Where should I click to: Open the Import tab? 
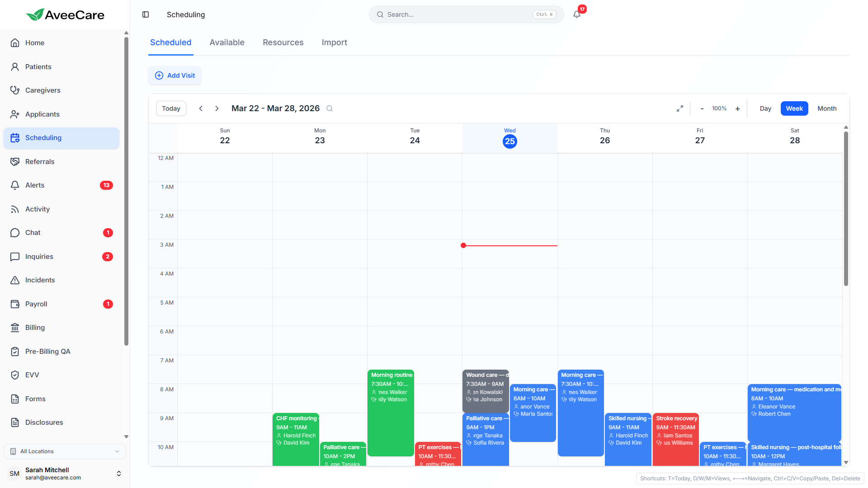point(334,42)
